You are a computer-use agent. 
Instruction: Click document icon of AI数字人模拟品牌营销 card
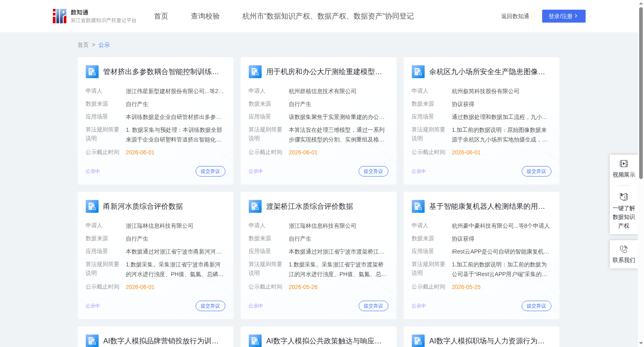pos(92,341)
